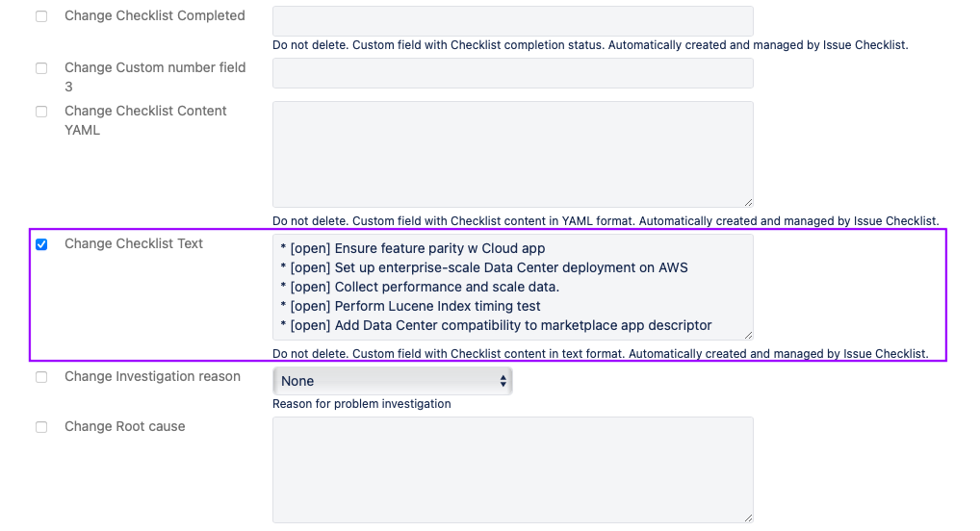Screen dimensions: 980x531
Task: Click inside the Checklist Content YAML text area
Action: [512, 154]
